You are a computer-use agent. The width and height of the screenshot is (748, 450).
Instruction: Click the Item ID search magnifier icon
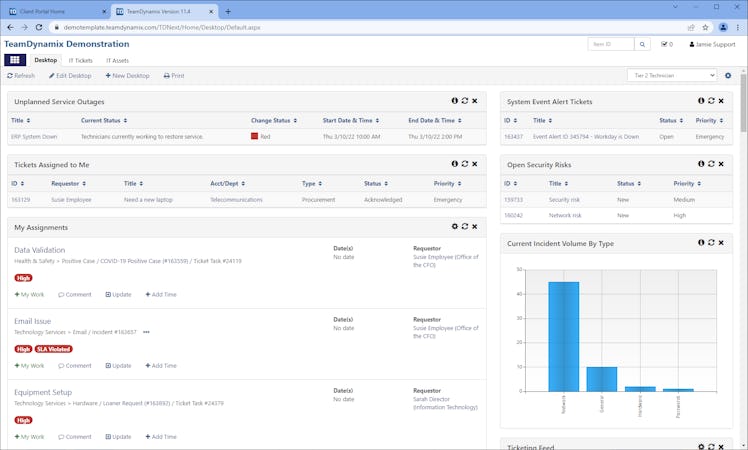point(642,44)
